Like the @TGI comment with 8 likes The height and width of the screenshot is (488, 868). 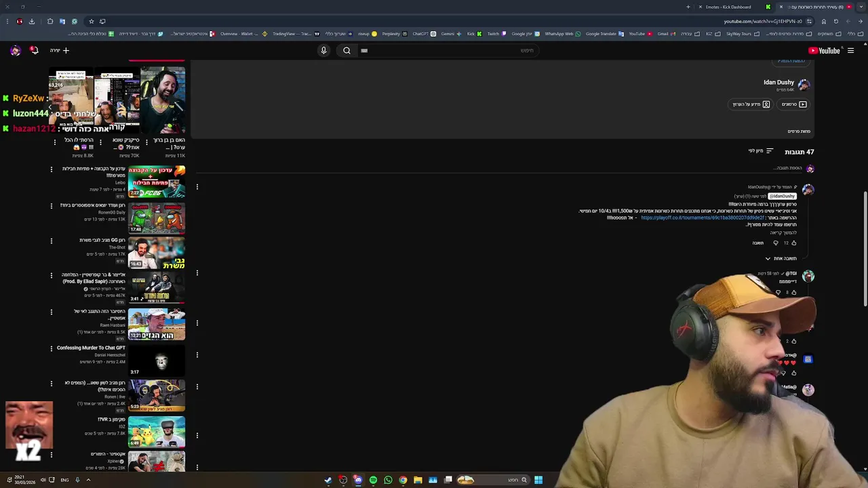point(794,293)
